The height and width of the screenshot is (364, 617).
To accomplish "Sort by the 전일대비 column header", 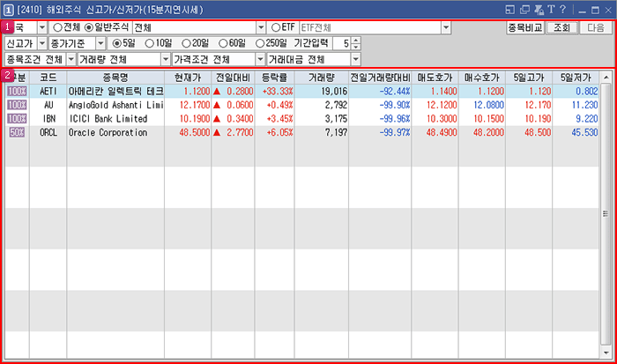I will coord(233,78).
